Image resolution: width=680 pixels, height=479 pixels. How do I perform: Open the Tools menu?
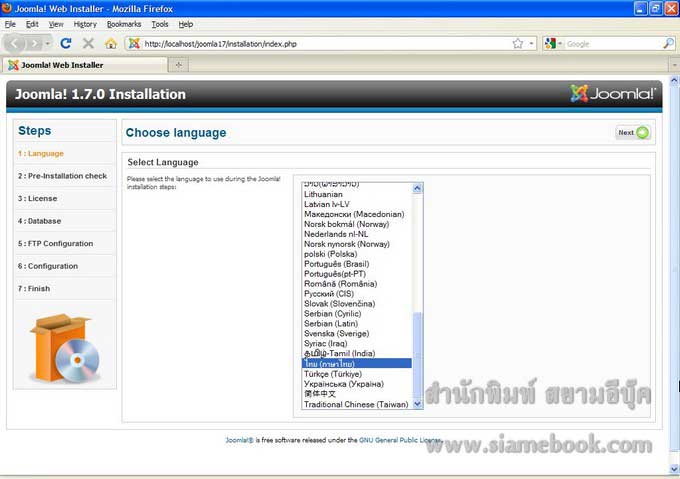point(160,24)
